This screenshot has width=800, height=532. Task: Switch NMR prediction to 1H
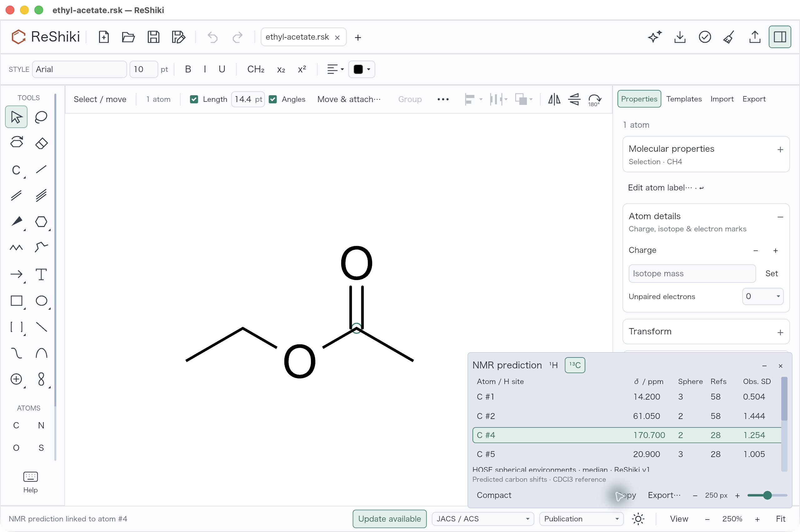point(553,365)
